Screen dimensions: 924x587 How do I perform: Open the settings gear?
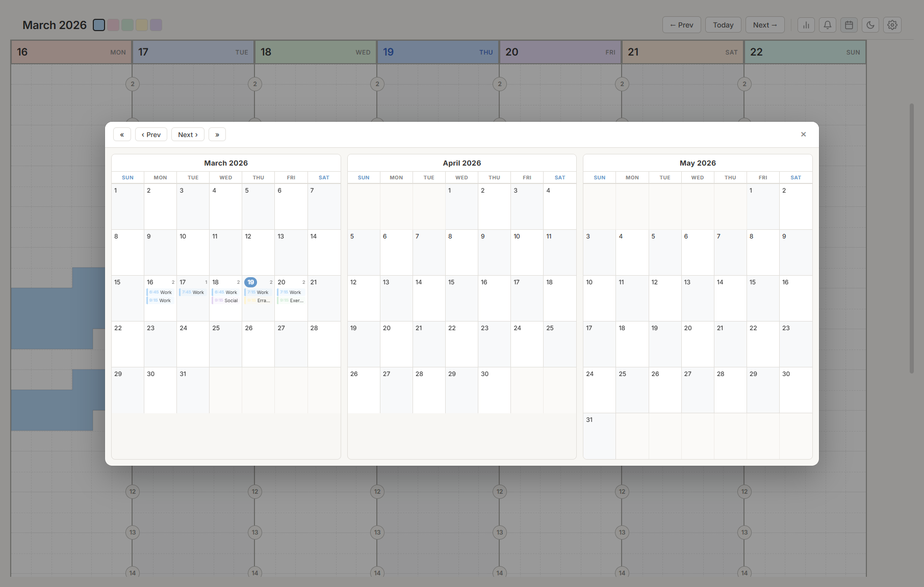(x=892, y=24)
